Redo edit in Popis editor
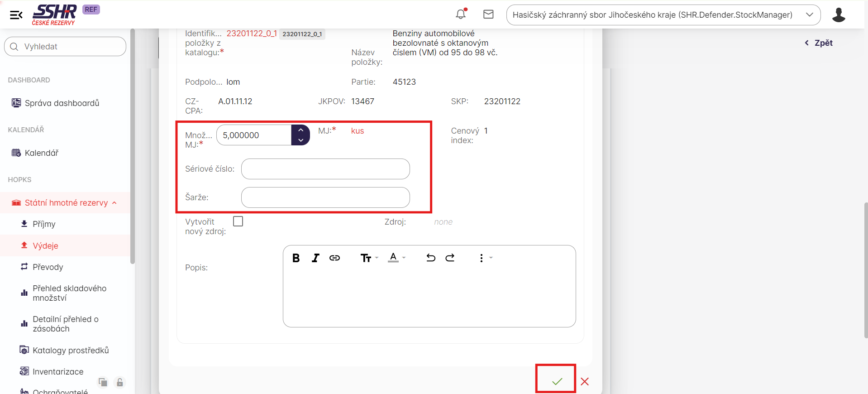This screenshot has width=868, height=394. pyautogui.click(x=450, y=258)
